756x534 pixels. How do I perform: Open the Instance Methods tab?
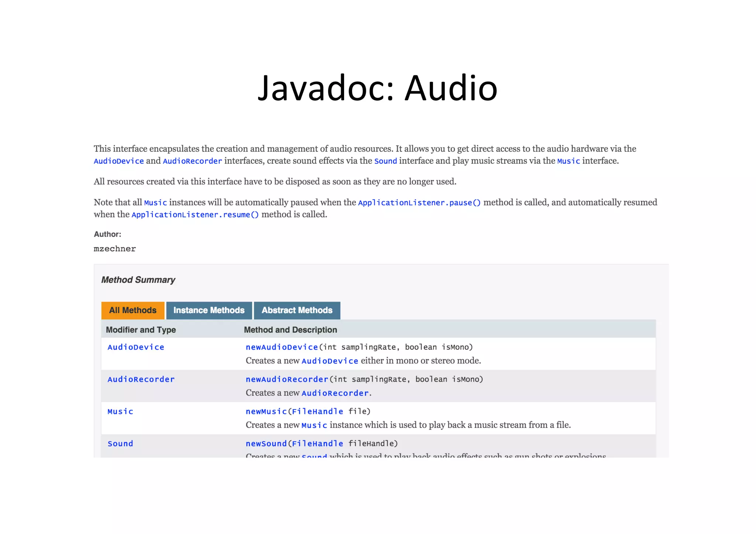(x=209, y=310)
